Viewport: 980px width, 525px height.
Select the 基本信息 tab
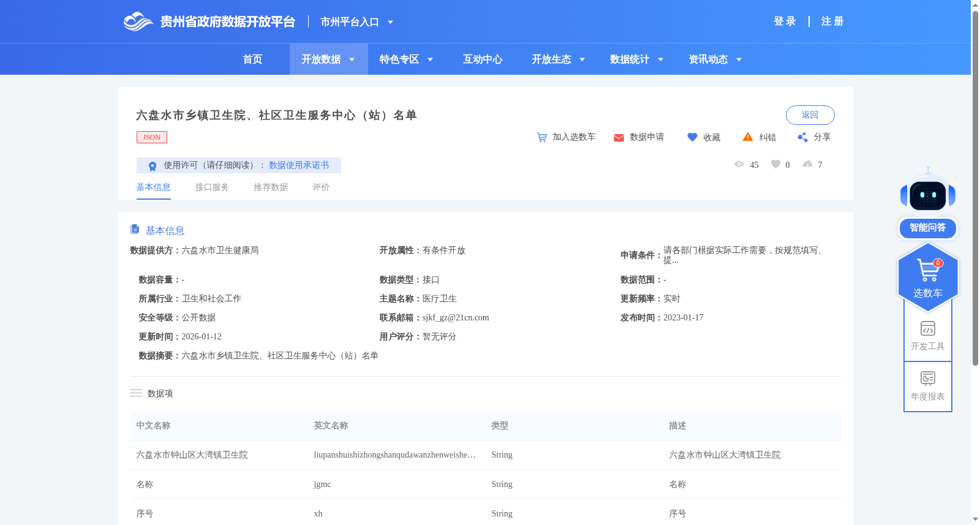click(153, 187)
